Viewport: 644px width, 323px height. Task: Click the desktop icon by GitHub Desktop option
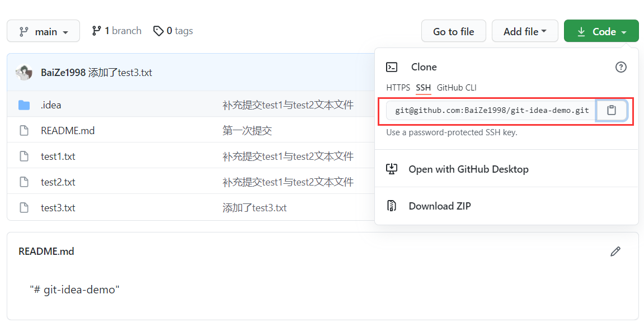click(x=392, y=169)
